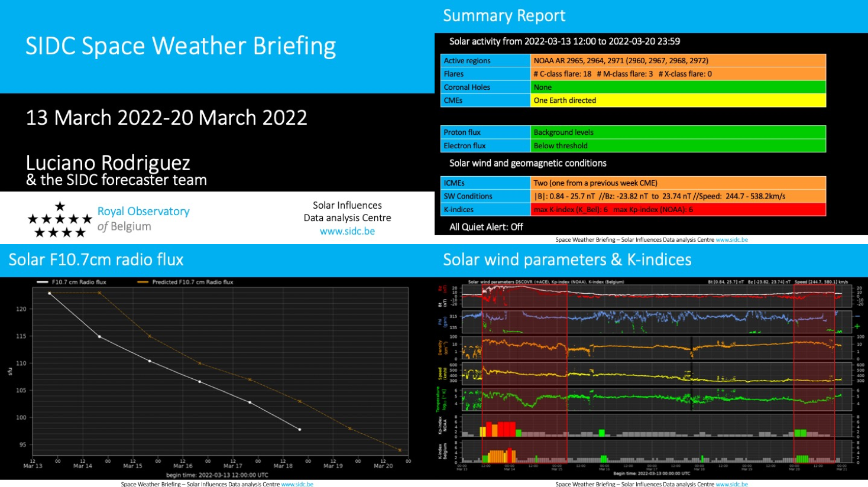Click the SIDC Space Weather Briefing title
The image size is (868, 487).
click(x=180, y=46)
